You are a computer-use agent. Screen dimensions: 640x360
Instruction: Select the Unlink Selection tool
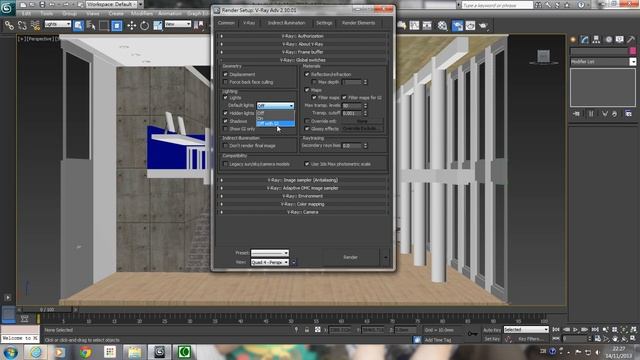point(22,26)
